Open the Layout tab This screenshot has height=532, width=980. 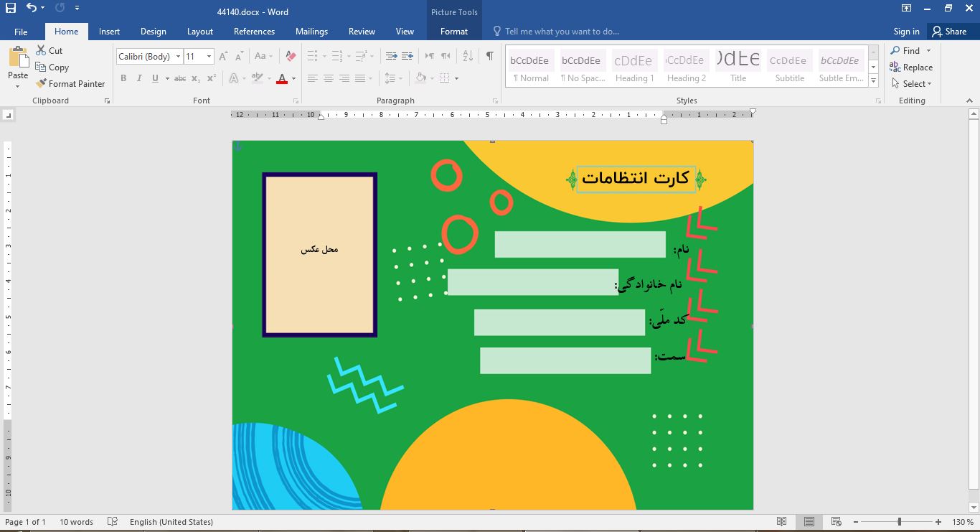coord(199,32)
